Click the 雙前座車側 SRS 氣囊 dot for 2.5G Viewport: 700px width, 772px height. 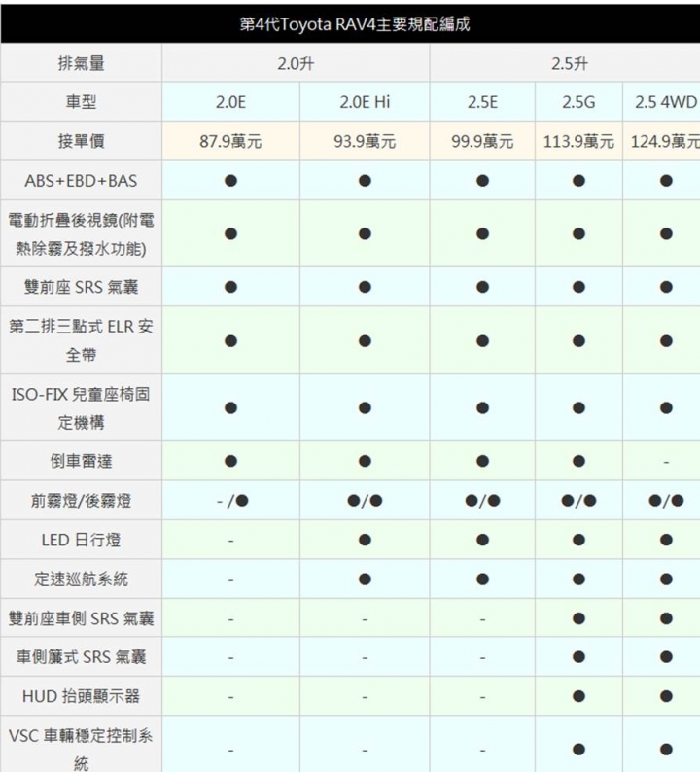[578, 618]
